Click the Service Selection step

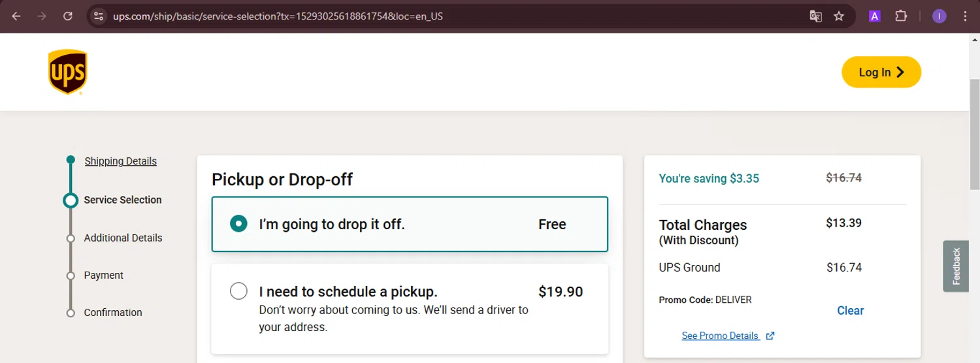(x=123, y=200)
